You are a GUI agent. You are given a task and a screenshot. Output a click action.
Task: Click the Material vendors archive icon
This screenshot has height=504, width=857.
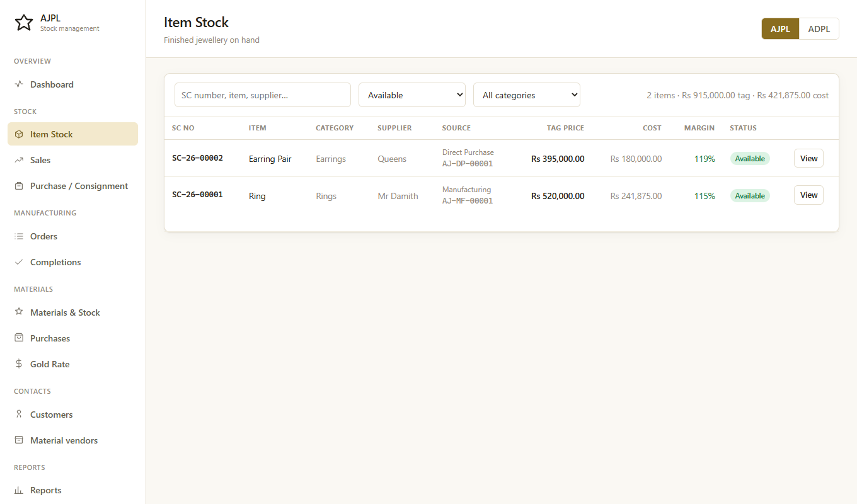(19, 440)
